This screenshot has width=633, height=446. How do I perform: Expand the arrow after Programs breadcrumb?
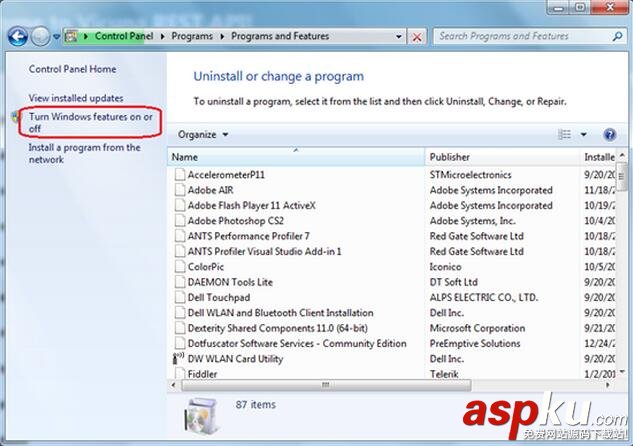point(222,36)
